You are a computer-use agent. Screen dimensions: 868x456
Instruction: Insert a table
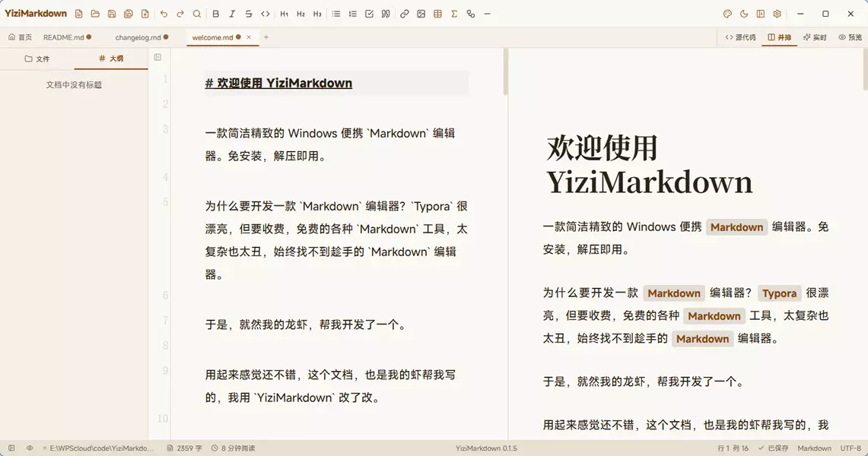pos(438,14)
